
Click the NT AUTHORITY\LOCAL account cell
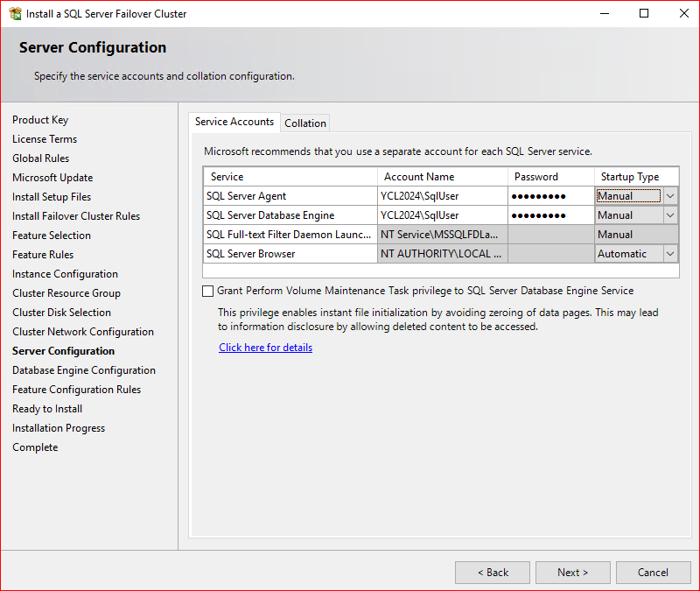click(x=443, y=254)
